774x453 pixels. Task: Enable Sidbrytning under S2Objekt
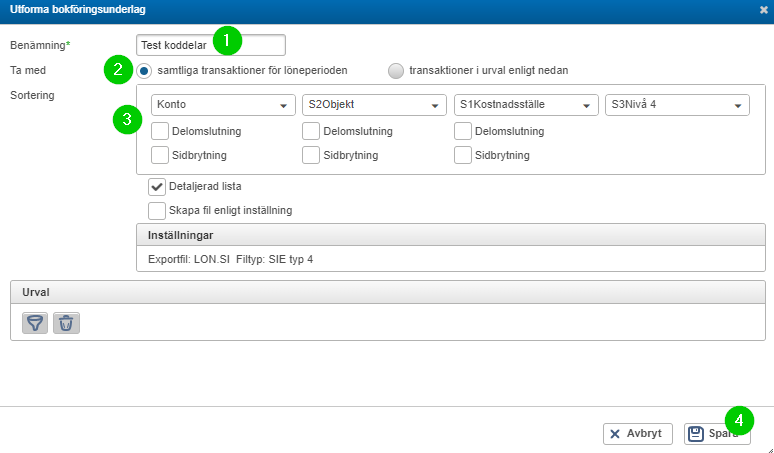[x=311, y=155]
